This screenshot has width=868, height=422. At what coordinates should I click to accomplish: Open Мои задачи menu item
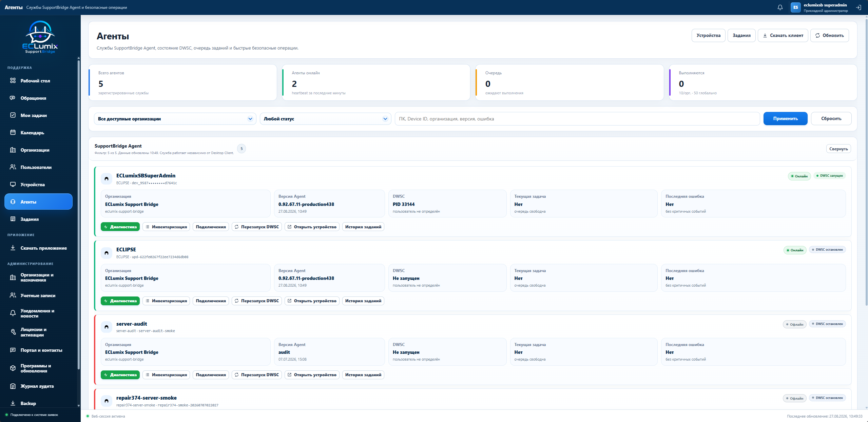pos(38,115)
